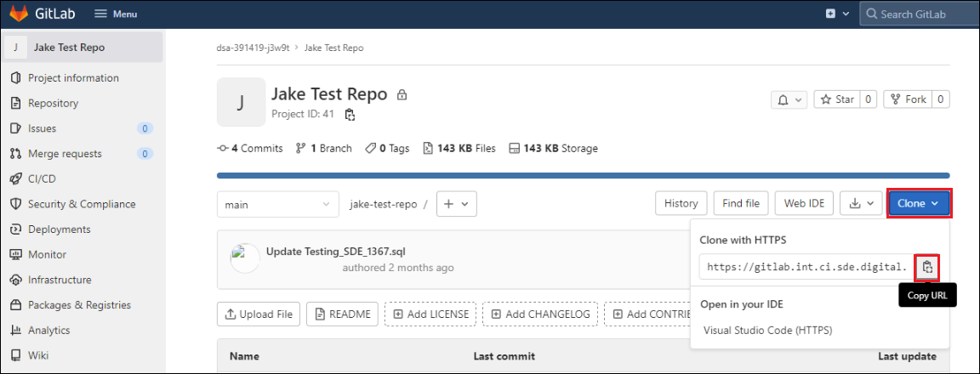Open the 143 KB Storage link

click(x=553, y=149)
